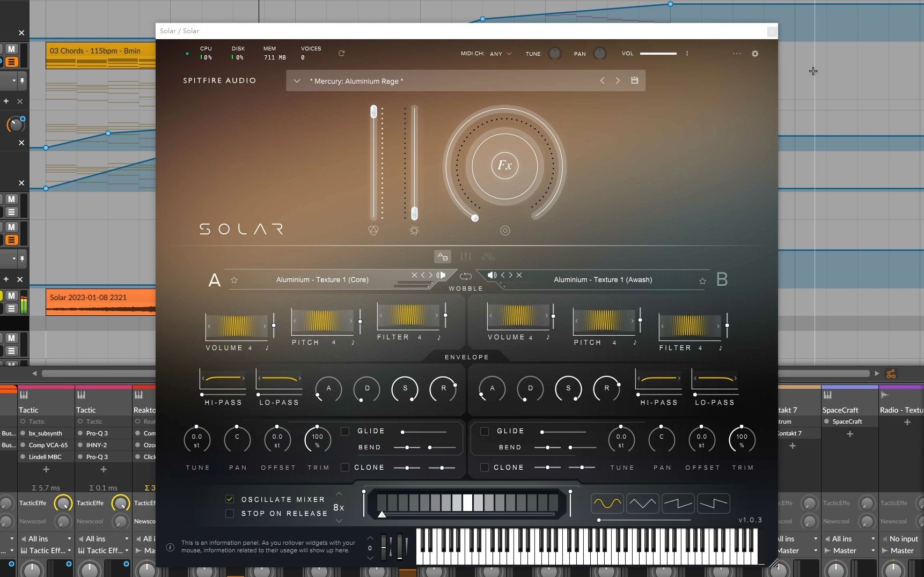This screenshot has height=577, width=924.
Task: Open All ins dropdown on first Tactic channel
Action: [x=46, y=538]
